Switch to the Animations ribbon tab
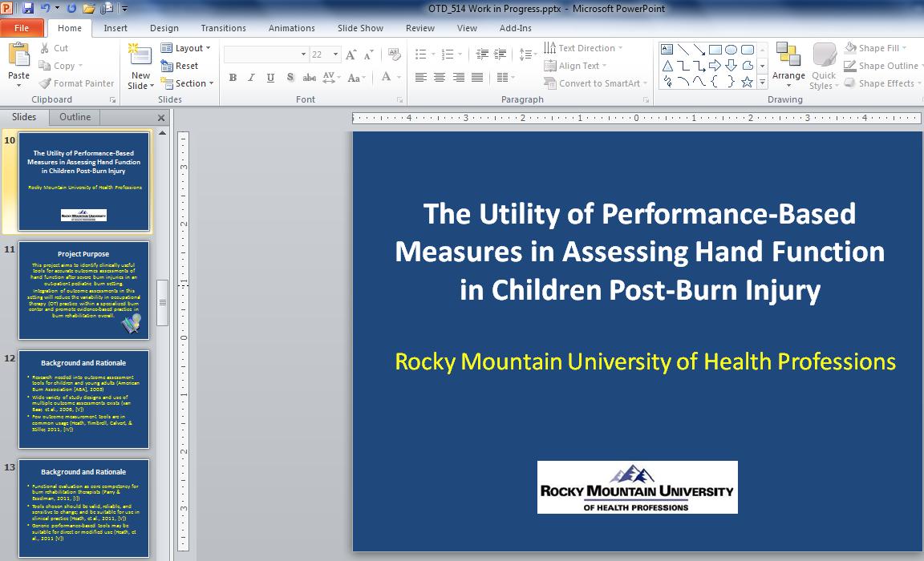Screen dimensions: 924x561 pos(291,27)
